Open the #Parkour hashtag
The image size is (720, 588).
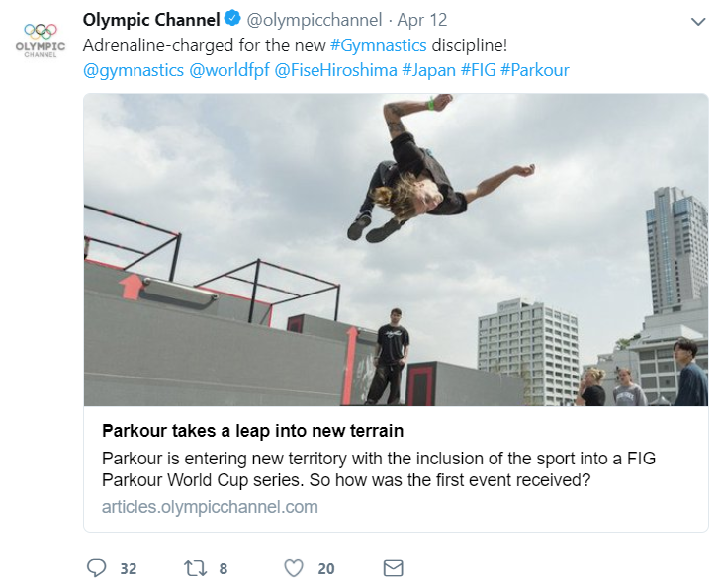535,70
